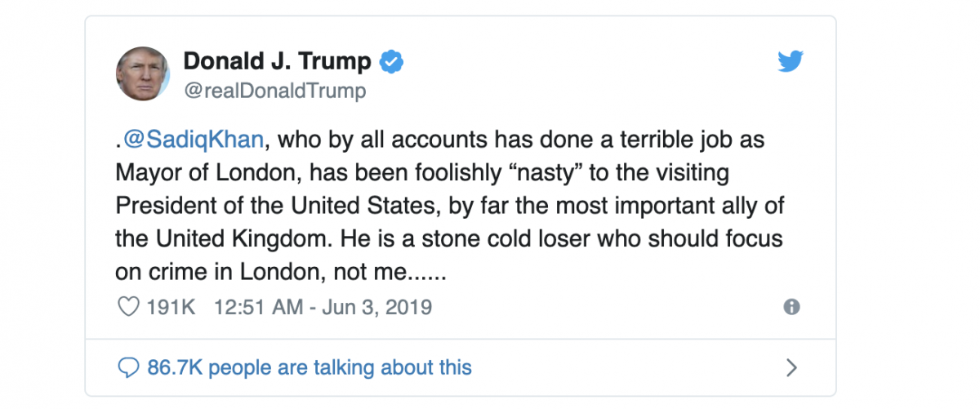This screenshot has width=980, height=409.
Task: Click the Jun 3, 2019 date
Action: click(x=376, y=307)
